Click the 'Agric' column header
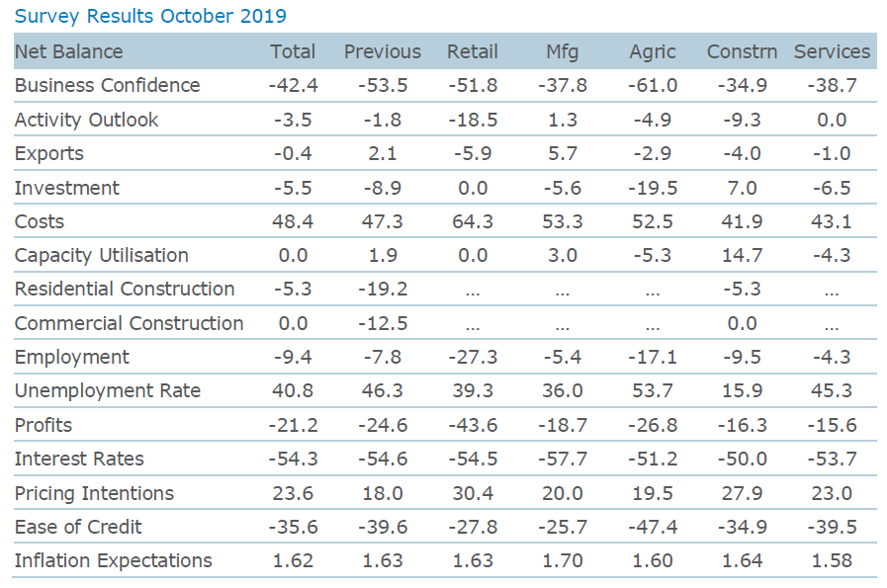This screenshot has width=887, height=588. [x=653, y=51]
